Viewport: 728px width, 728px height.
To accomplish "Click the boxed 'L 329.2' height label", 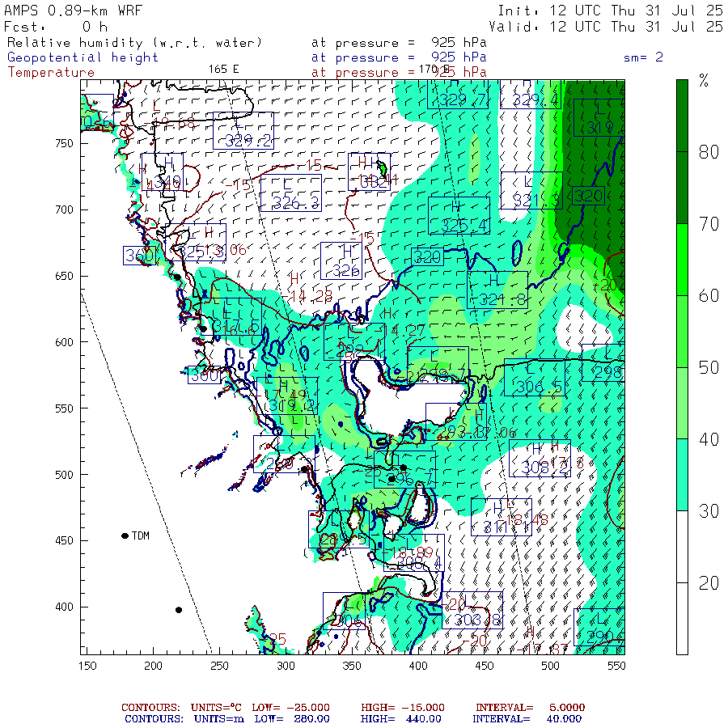I will click(x=243, y=130).
